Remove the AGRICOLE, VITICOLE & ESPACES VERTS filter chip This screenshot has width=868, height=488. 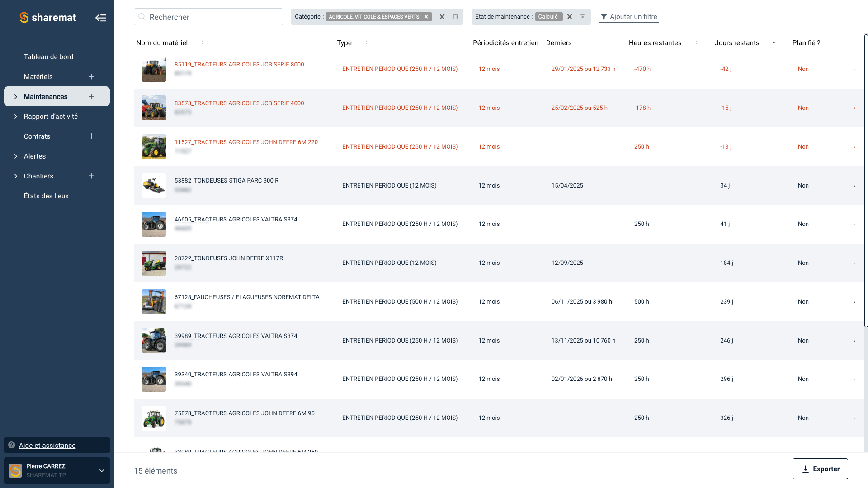425,16
